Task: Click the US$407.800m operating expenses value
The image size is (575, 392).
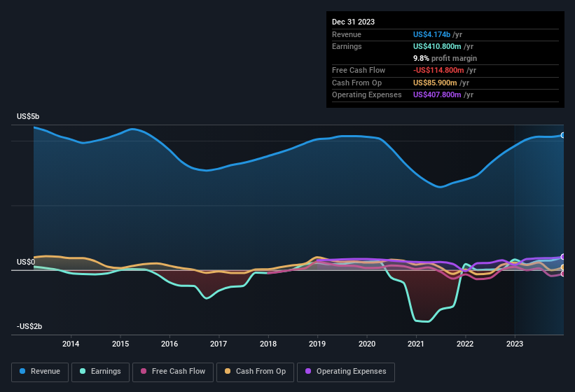Action: tap(437, 95)
